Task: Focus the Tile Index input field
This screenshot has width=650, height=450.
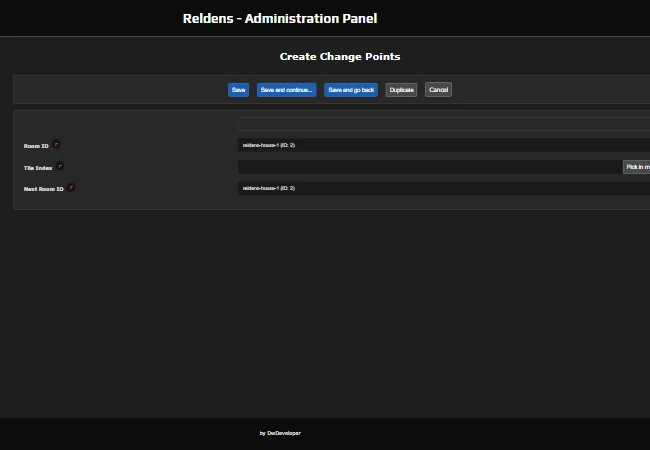Action: [430, 167]
